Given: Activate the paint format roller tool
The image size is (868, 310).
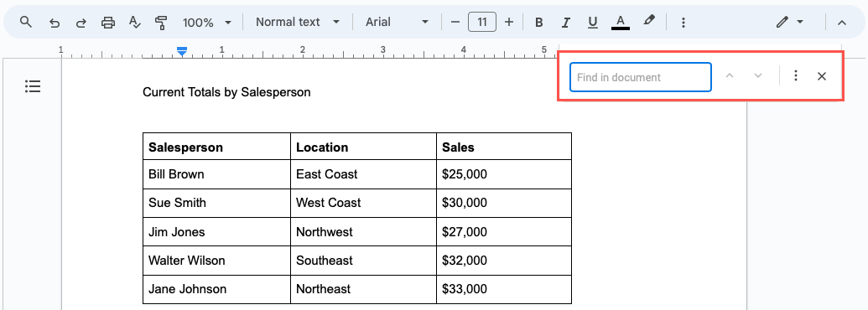Looking at the screenshot, I should point(161,23).
